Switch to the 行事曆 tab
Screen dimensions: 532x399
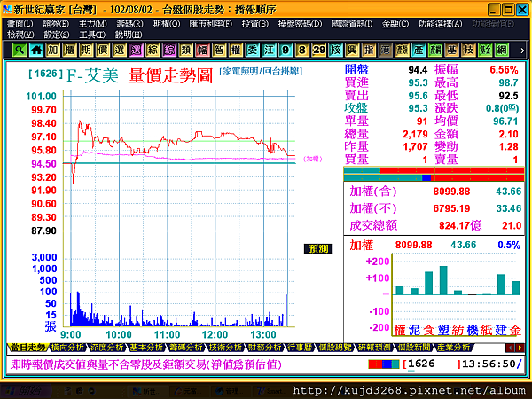pos(300,348)
